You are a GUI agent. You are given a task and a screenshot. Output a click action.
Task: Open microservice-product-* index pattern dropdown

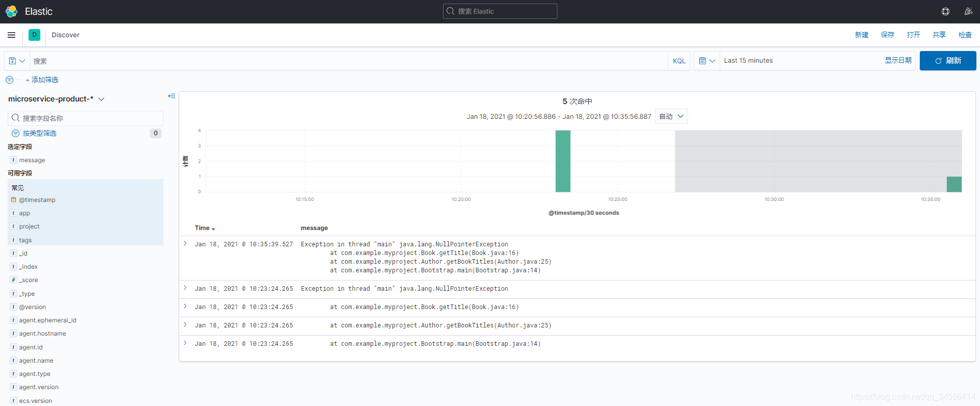[x=56, y=99]
